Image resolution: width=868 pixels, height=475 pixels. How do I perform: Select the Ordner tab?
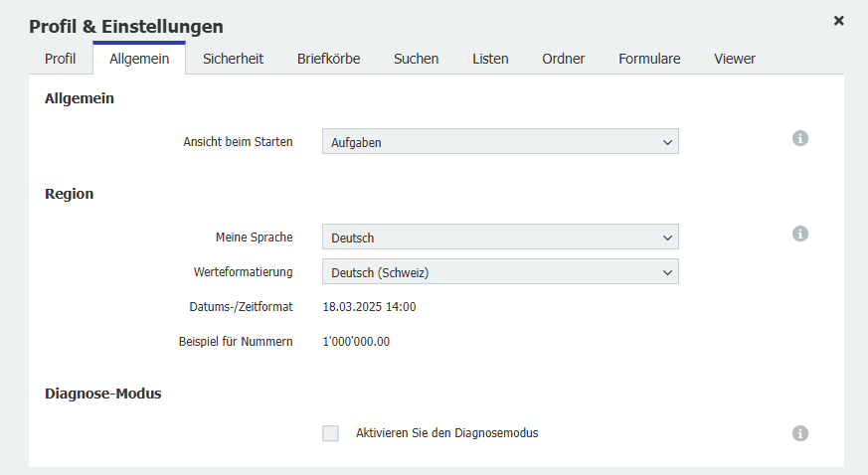[x=563, y=59]
